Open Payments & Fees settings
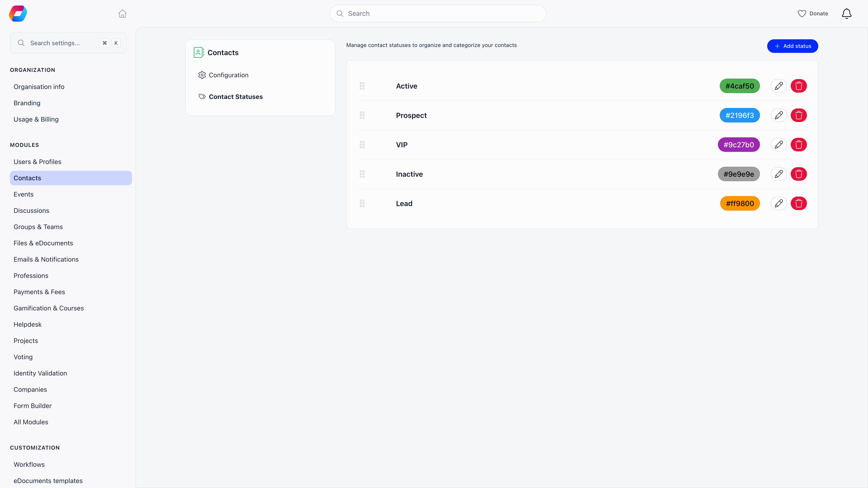Screen dimensions: 868x488 (x=39, y=292)
